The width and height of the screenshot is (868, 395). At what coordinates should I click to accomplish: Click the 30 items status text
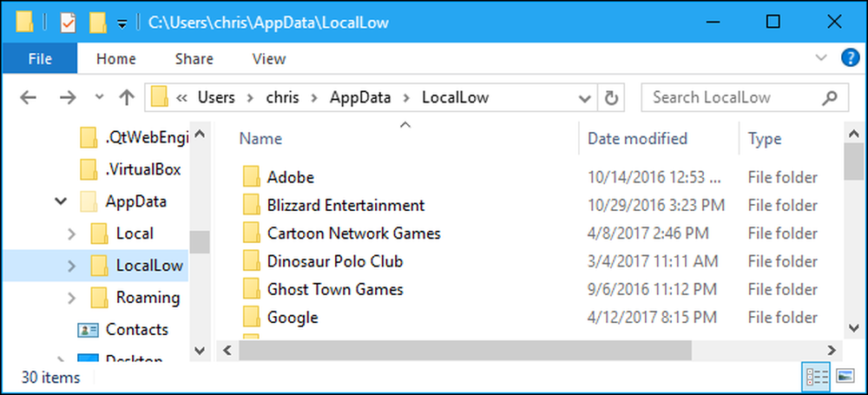(x=50, y=378)
